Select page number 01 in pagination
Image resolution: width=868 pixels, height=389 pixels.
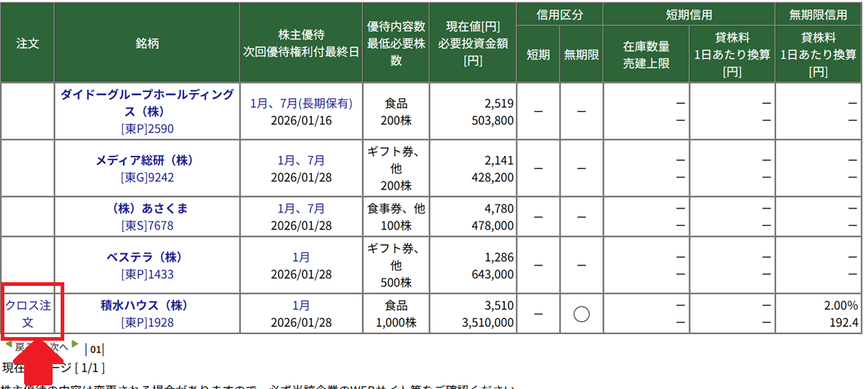pos(96,349)
